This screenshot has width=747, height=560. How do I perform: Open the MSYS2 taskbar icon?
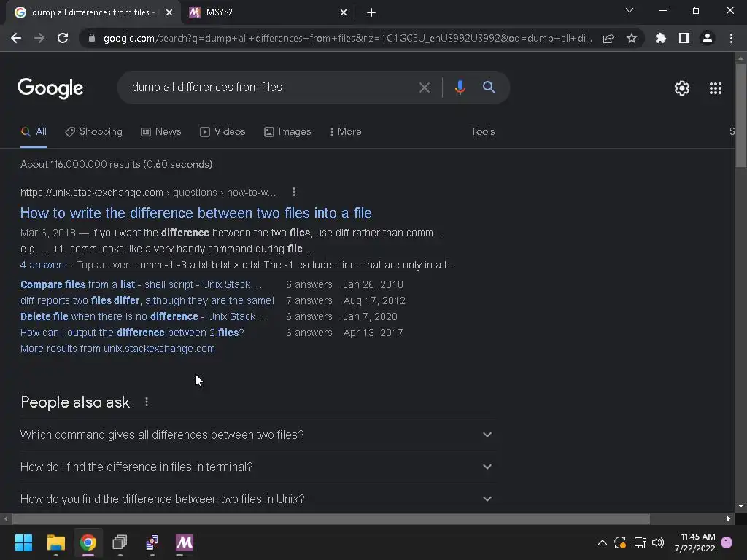(x=185, y=542)
